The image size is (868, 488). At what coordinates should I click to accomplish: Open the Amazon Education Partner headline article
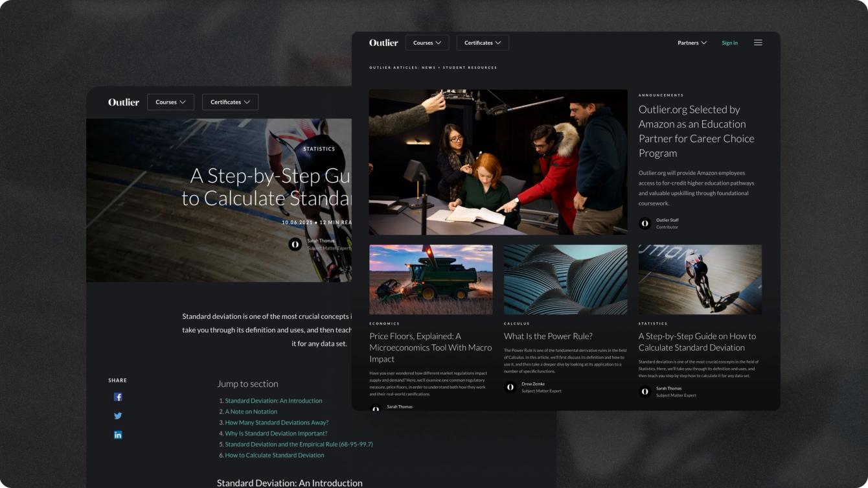coord(696,132)
